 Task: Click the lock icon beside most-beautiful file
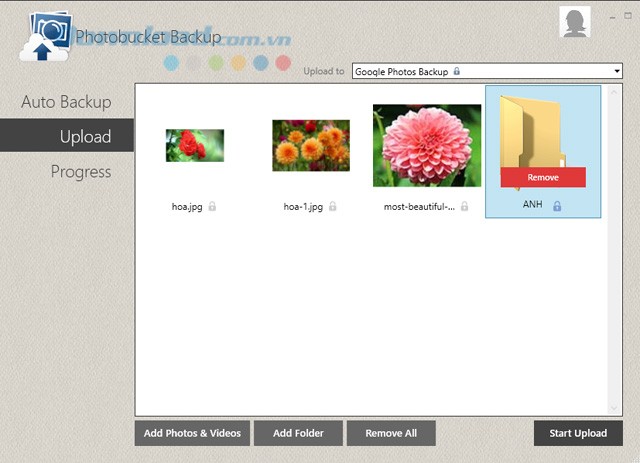point(465,207)
